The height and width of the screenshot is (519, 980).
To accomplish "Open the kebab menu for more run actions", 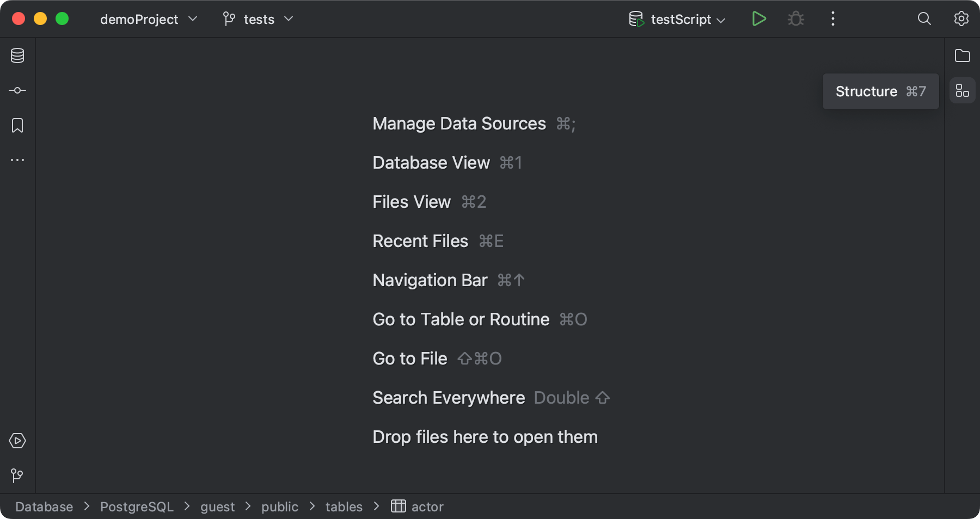I will [x=832, y=19].
